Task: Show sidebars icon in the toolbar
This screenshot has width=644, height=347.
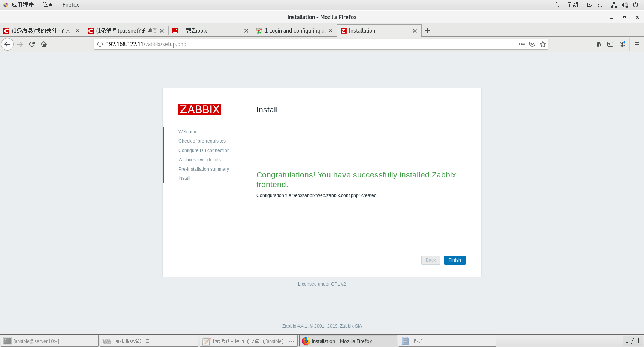Action: pyautogui.click(x=610, y=44)
